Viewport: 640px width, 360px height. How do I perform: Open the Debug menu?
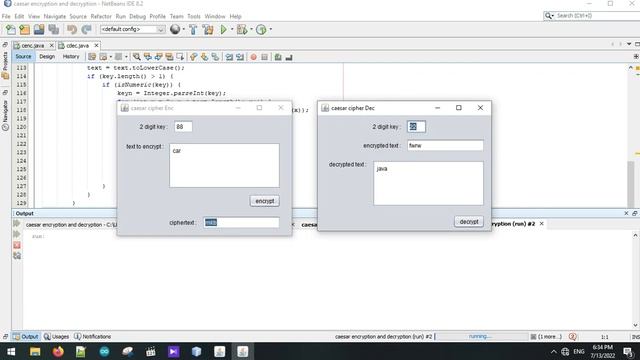coord(138,16)
